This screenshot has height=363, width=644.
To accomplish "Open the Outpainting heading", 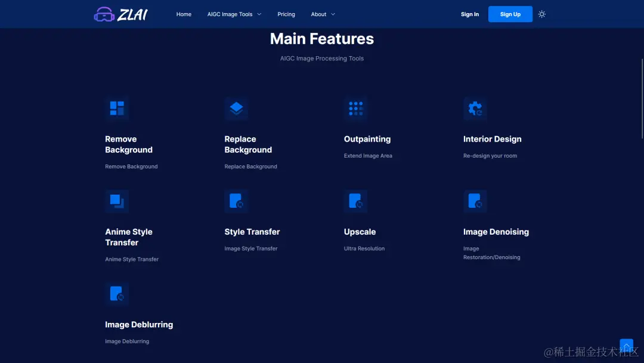I will (367, 139).
